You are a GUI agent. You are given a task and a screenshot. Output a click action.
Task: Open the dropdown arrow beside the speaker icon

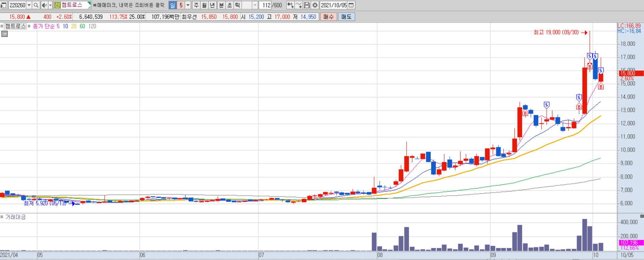click(x=51, y=5)
